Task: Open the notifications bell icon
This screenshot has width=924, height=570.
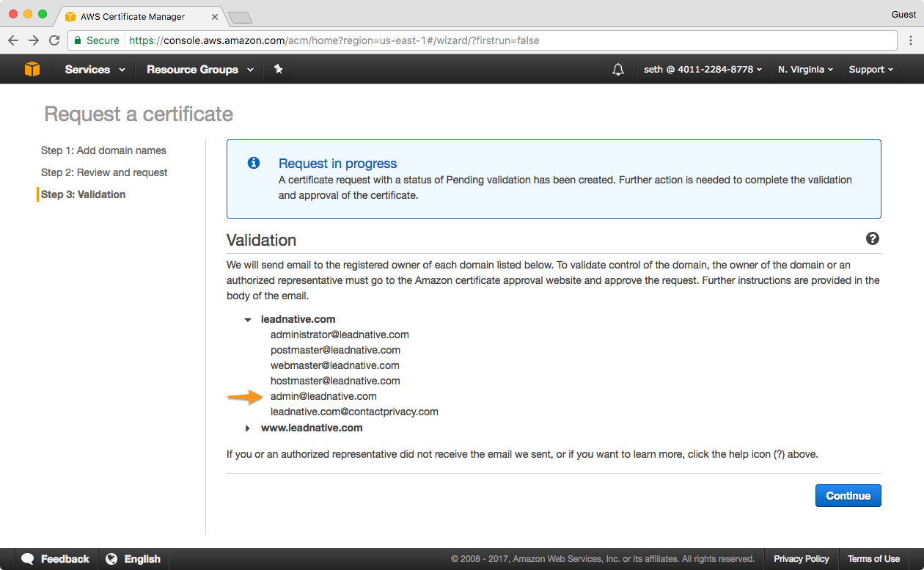Action: pyautogui.click(x=618, y=70)
